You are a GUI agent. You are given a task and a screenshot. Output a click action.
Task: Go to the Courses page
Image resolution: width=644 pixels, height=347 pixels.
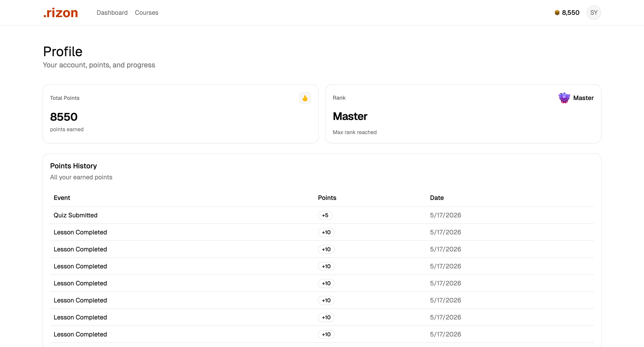pos(146,13)
